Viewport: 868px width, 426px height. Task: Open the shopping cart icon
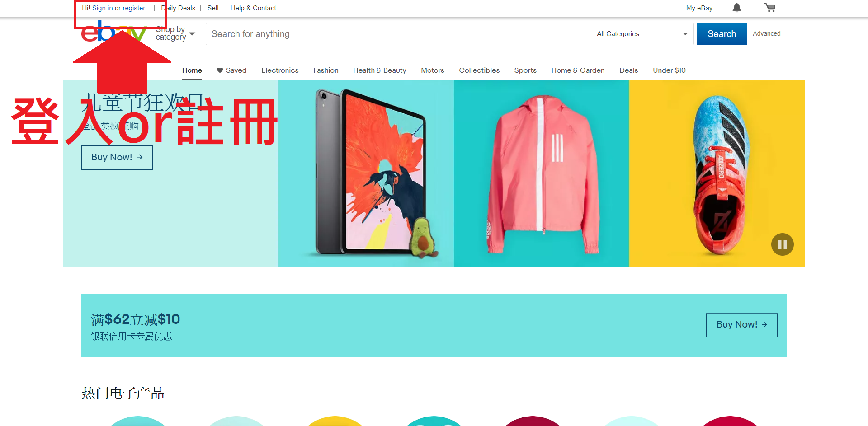click(769, 8)
